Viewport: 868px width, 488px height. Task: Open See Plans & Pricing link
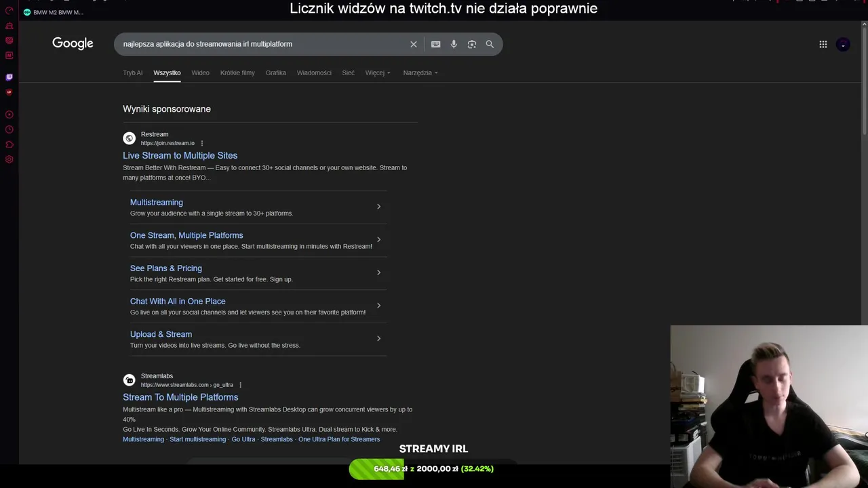[166, 268]
